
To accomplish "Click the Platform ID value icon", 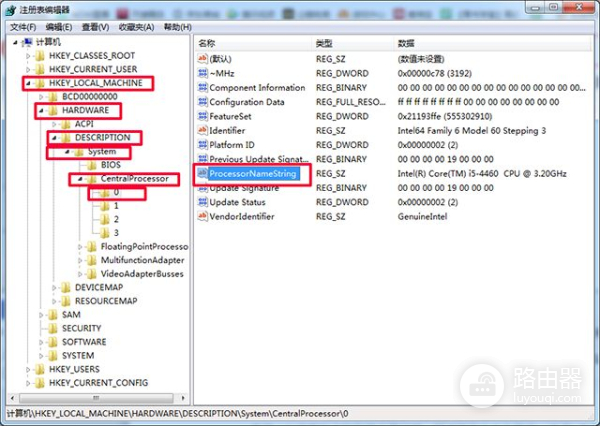I will point(202,144).
